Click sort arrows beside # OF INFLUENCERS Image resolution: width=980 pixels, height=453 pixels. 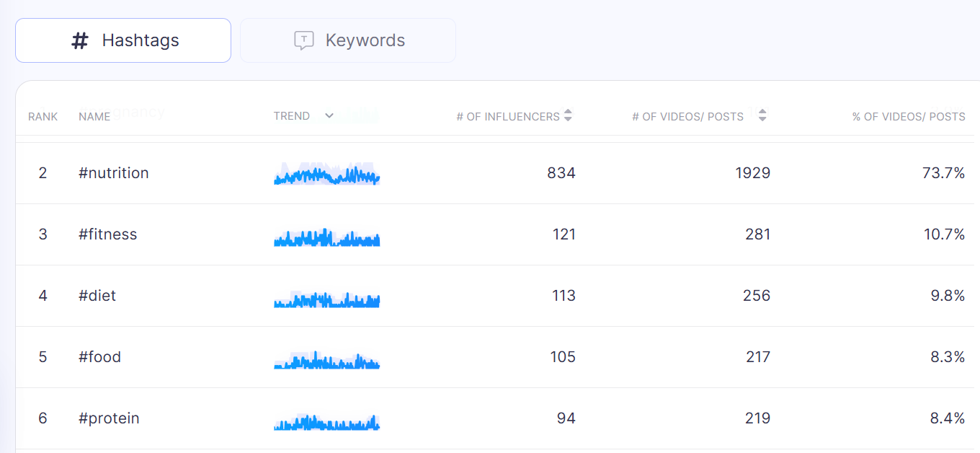click(x=568, y=115)
